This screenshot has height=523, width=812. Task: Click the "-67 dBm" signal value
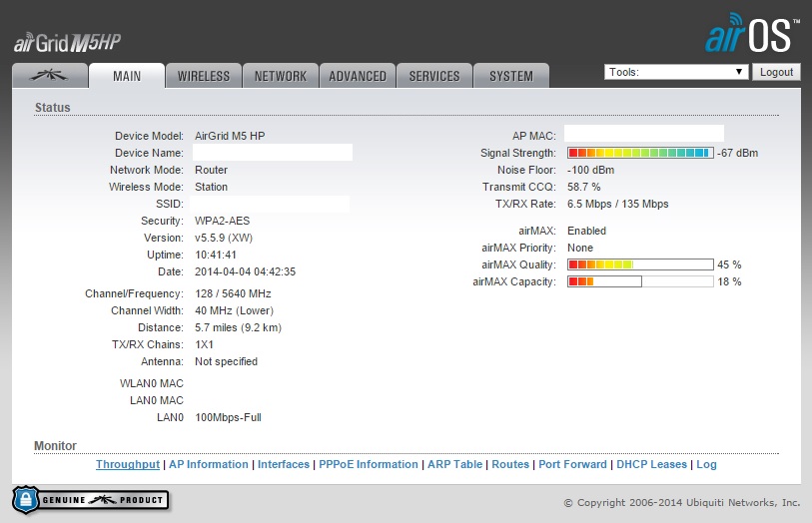tap(737, 153)
